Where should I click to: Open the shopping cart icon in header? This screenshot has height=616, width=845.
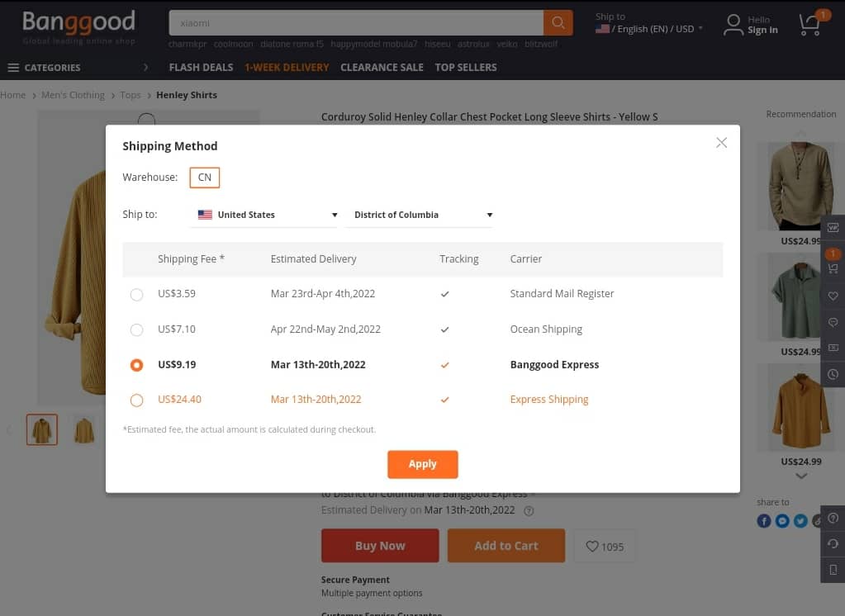[x=811, y=23]
